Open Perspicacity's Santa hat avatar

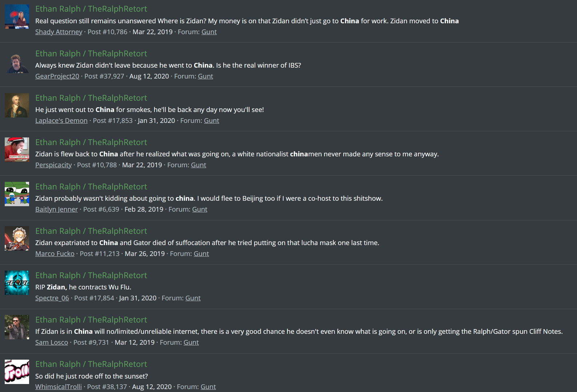[17, 150]
